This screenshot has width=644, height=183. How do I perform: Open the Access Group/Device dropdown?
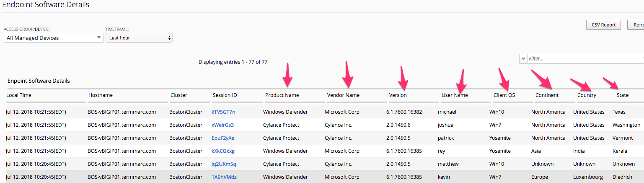tap(53, 38)
